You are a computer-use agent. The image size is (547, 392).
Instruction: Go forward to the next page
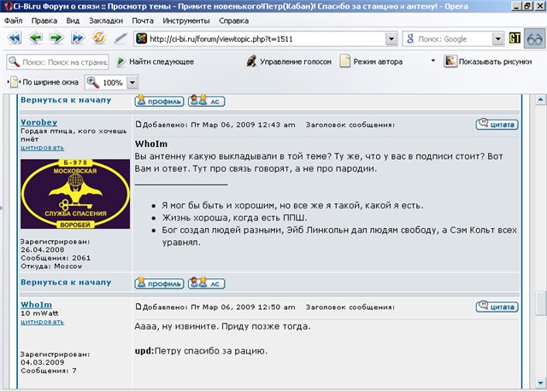point(56,38)
